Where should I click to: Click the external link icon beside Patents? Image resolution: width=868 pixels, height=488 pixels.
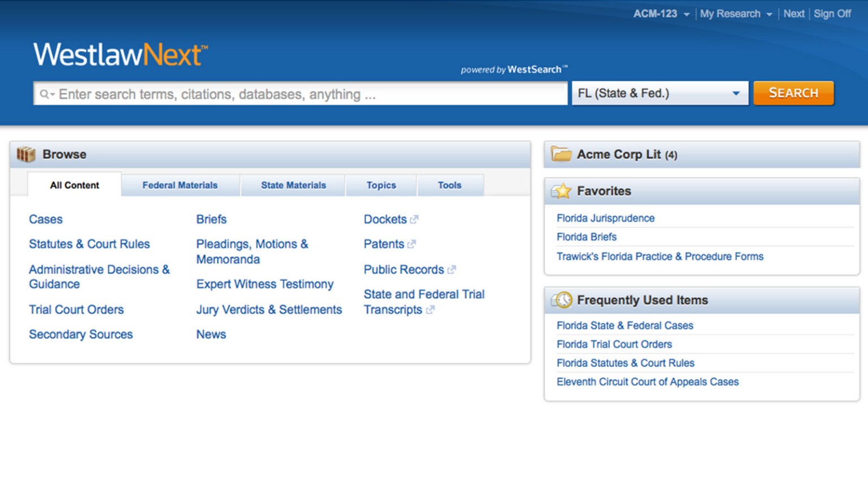[411, 244]
